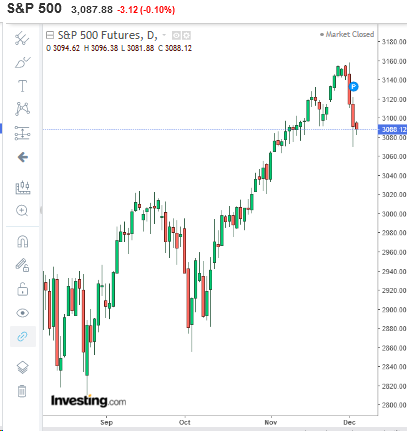Toggle lock all drawing tools padlock
The image size is (407, 431).
point(22,289)
